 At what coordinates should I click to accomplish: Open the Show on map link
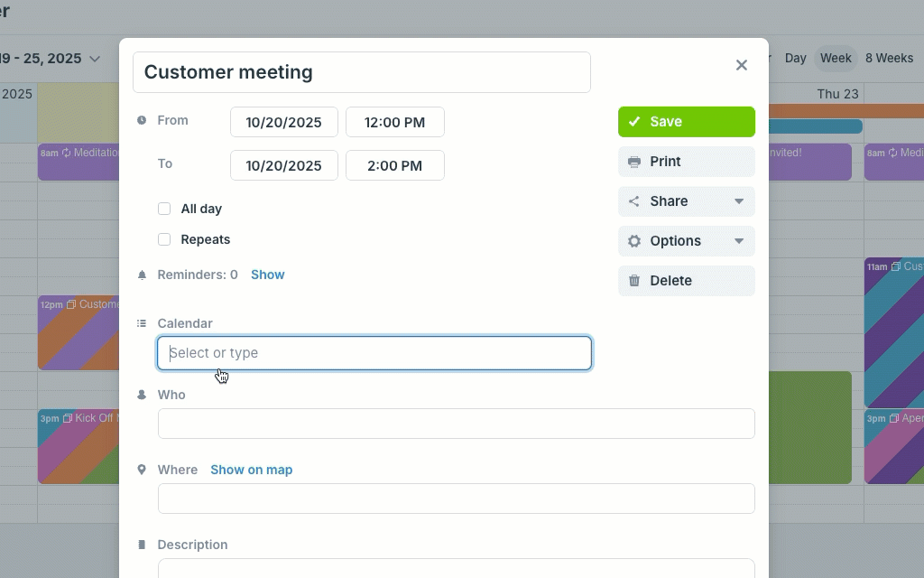pos(251,470)
